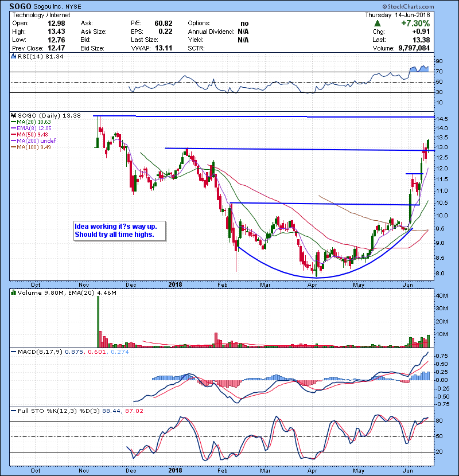Click the P/E value 60.82
This screenshot has width=459, height=476.
point(164,24)
